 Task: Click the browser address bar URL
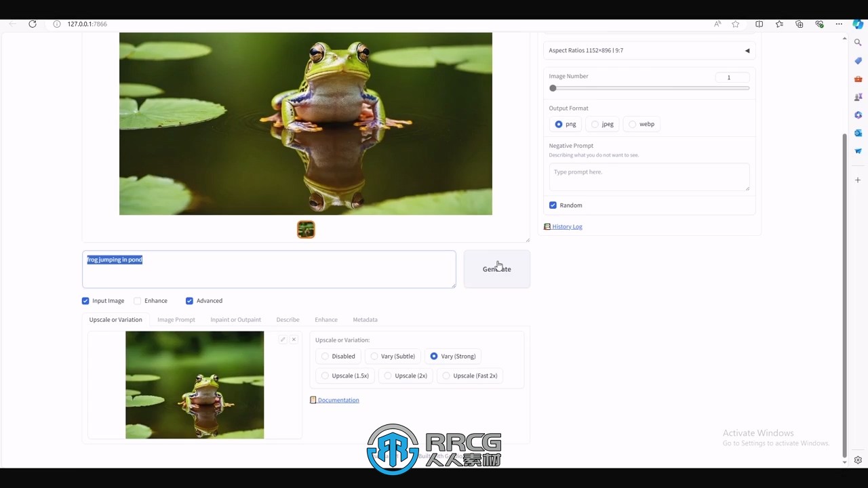pos(87,24)
